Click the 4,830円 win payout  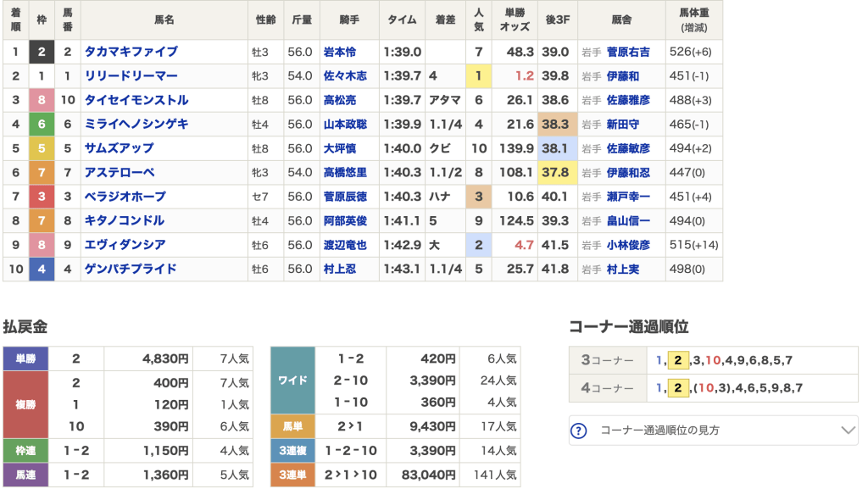pyautogui.click(x=165, y=358)
